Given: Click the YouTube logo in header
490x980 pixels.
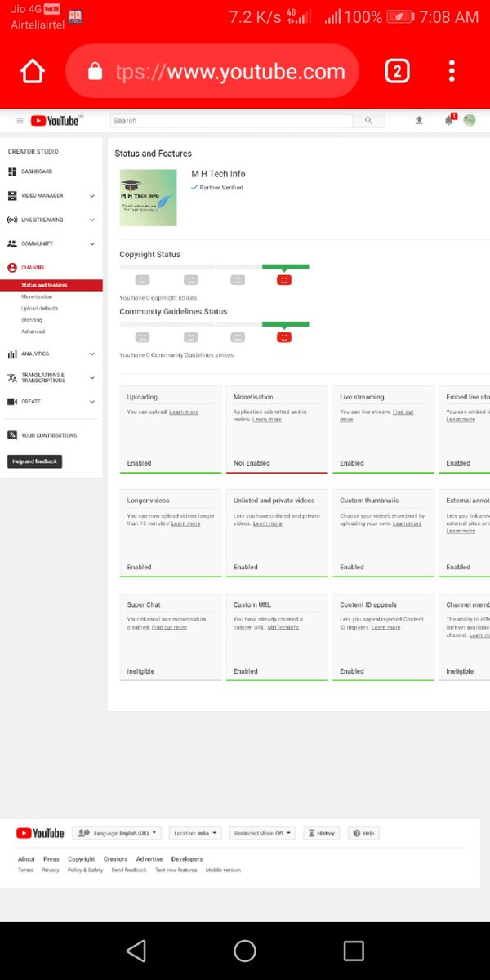Looking at the screenshot, I should [56, 121].
